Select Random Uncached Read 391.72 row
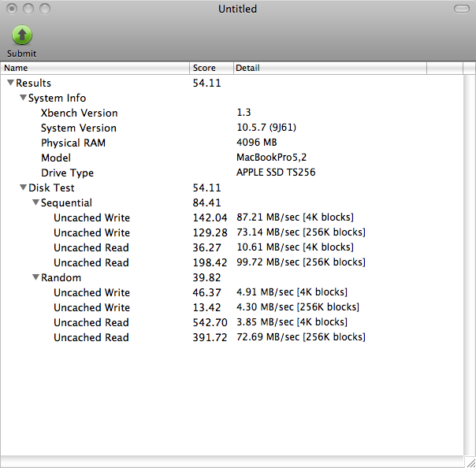Viewport: 476px width, 468px height. click(x=232, y=337)
